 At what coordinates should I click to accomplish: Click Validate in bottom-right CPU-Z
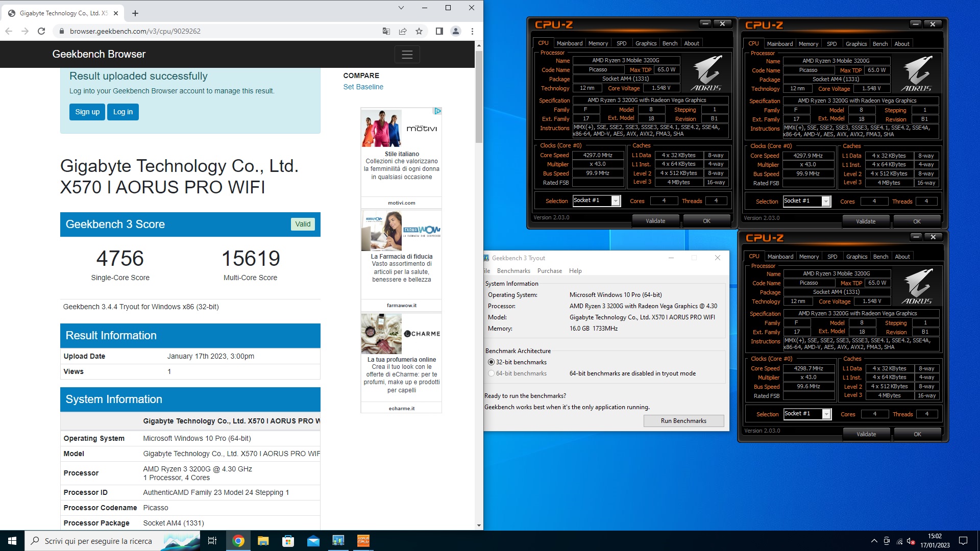pos(866,434)
